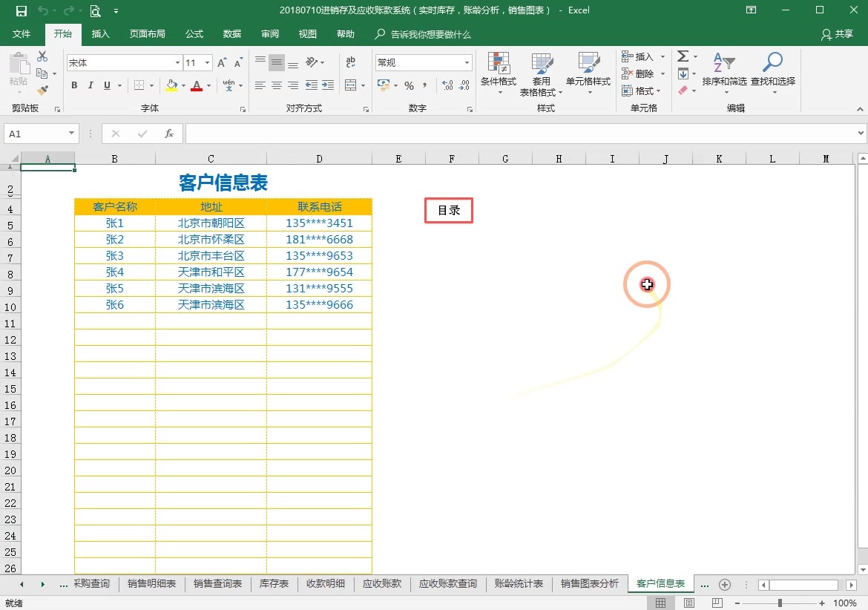Switch to Page Break Preview in status bar
Viewport: 868px width, 610px height.
pyautogui.click(x=717, y=603)
